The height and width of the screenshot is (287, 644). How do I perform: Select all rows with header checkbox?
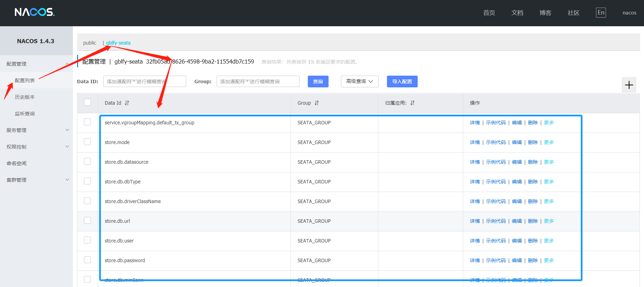[87, 102]
